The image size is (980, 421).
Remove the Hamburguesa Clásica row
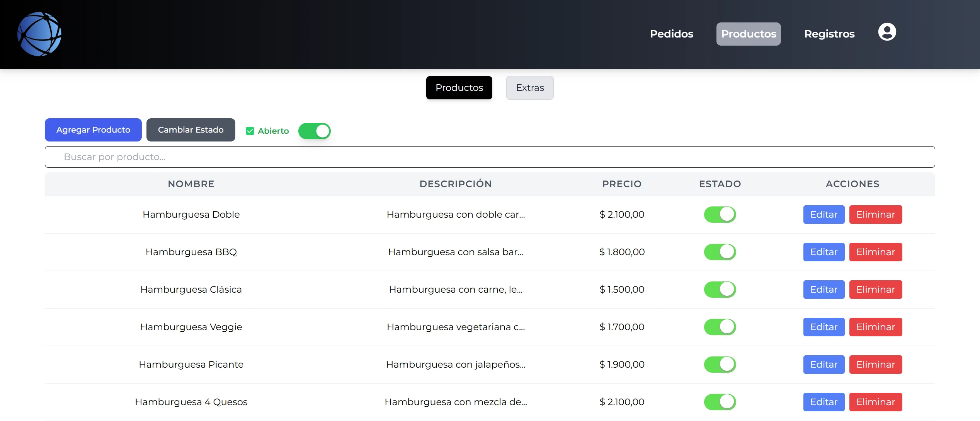click(x=876, y=290)
